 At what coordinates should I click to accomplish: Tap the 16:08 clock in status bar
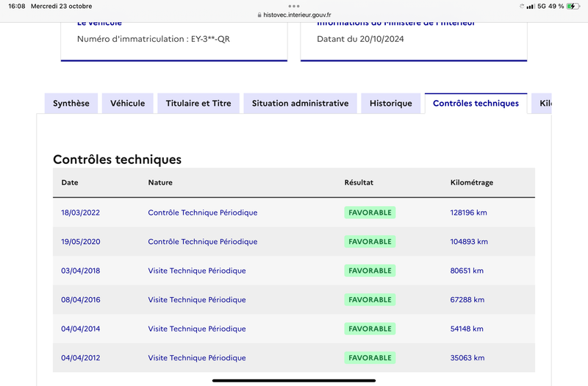click(17, 6)
